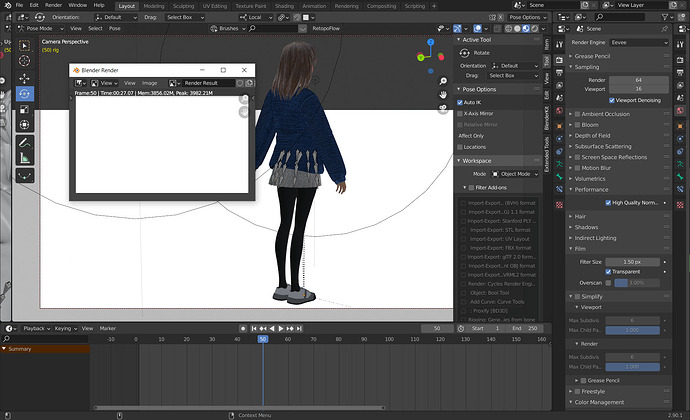Screen dimensions: 690x420
Task: Open the Workspace Mode Object Mode dropdown
Action: (x=515, y=174)
